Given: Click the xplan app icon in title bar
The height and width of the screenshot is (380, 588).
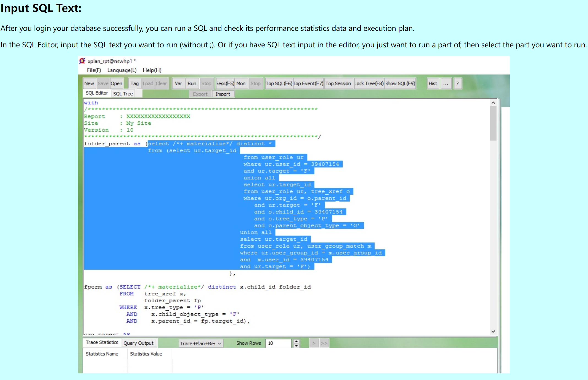Looking at the screenshot, I should pos(82,61).
